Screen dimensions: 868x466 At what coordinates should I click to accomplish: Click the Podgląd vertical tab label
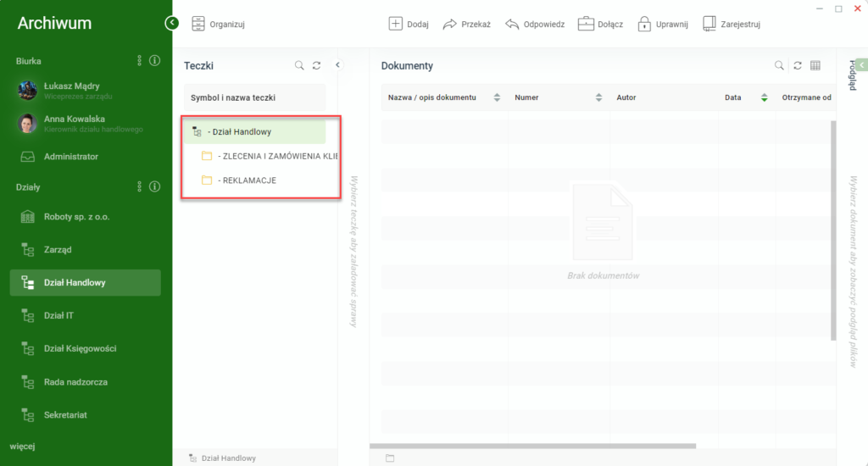coord(853,75)
